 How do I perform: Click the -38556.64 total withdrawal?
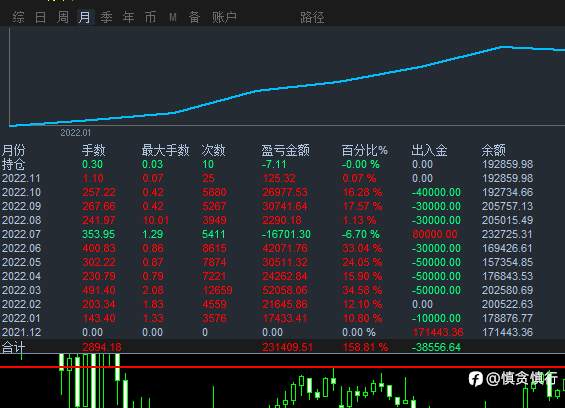(436, 347)
